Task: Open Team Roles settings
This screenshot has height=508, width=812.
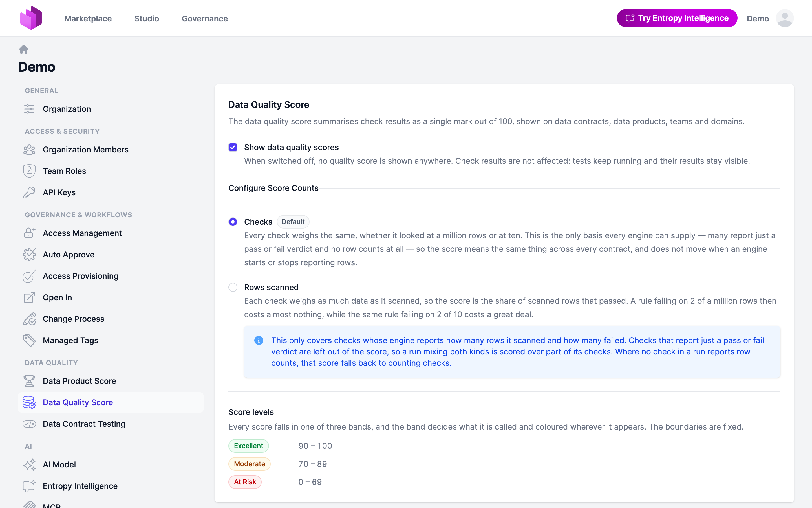Action: pos(111,171)
